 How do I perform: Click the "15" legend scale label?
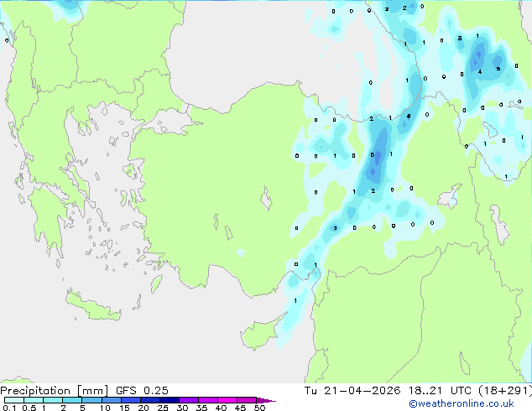(x=124, y=408)
